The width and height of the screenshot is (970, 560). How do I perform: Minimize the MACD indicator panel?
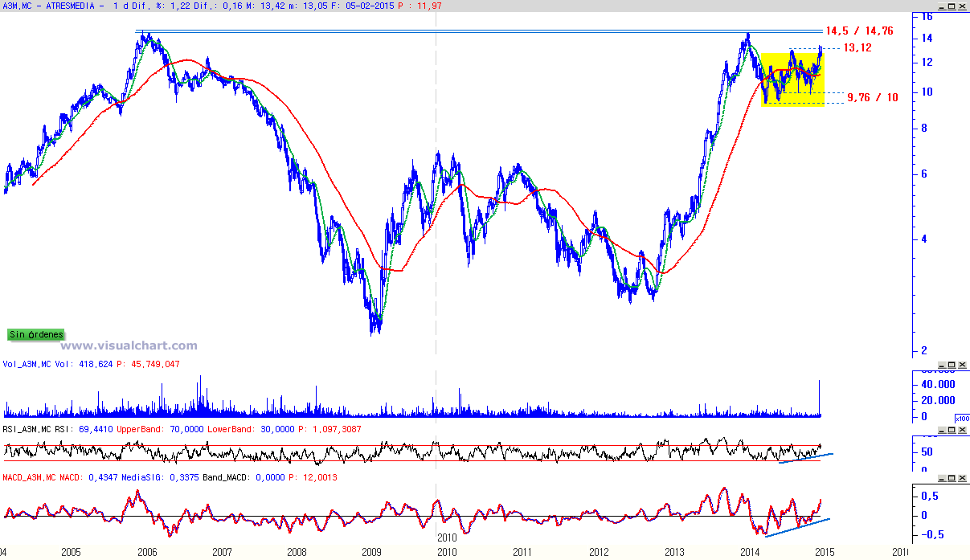pyautogui.click(x=942, y=478)
